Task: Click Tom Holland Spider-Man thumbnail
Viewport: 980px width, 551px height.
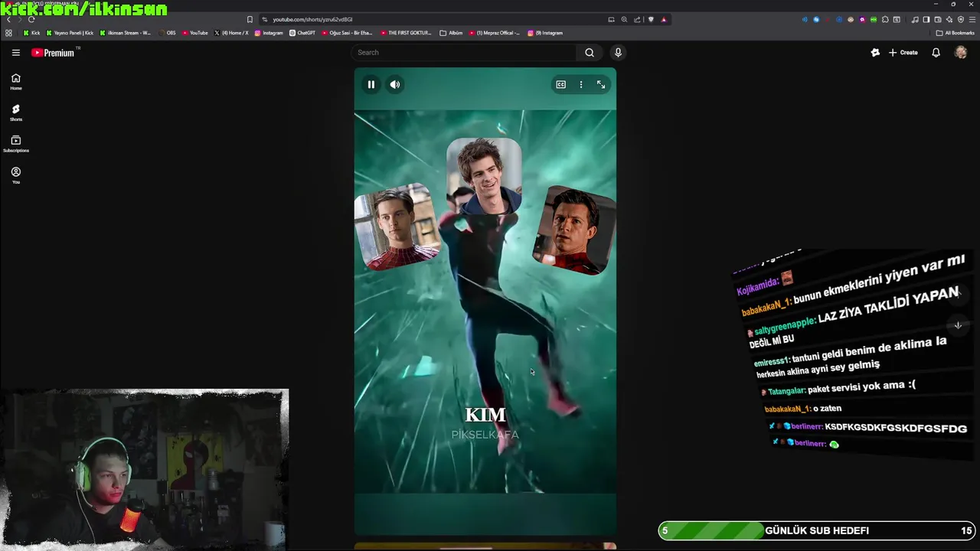Action: pos(574,230)
